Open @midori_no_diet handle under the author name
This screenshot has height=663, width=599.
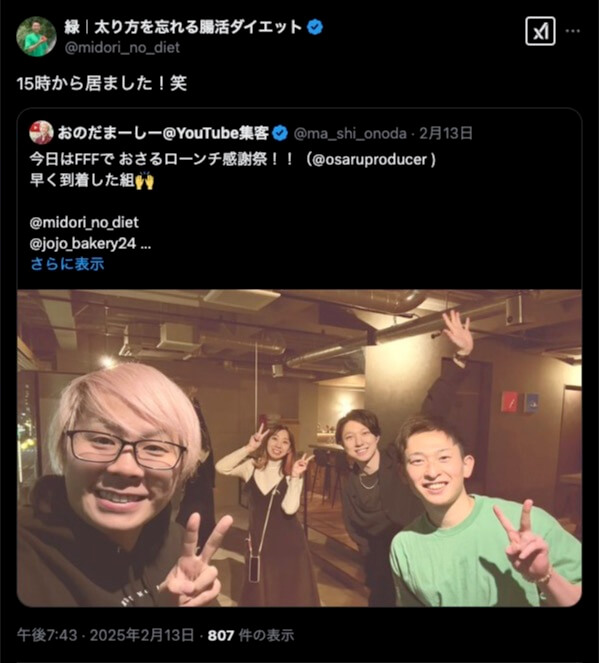122,47
